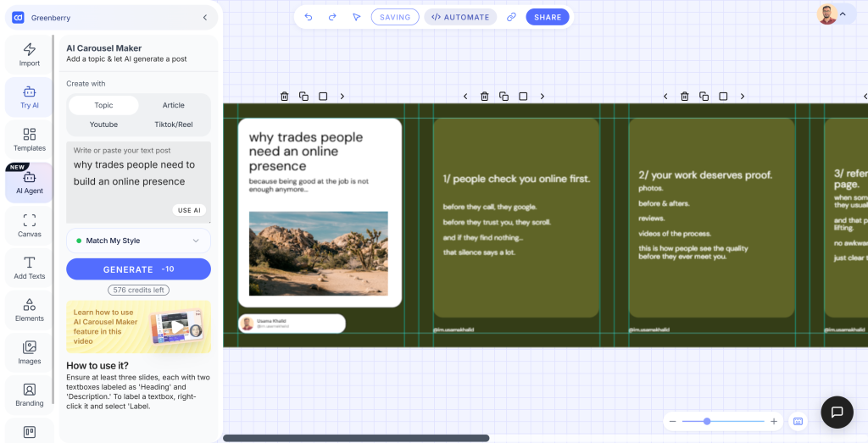Click the USE AI button

[189, 210]
